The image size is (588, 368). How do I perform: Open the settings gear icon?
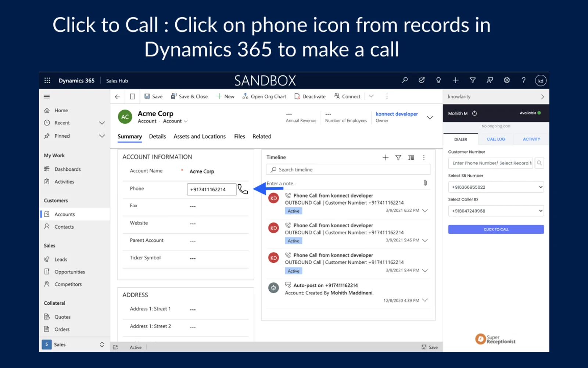click(507, 80)
